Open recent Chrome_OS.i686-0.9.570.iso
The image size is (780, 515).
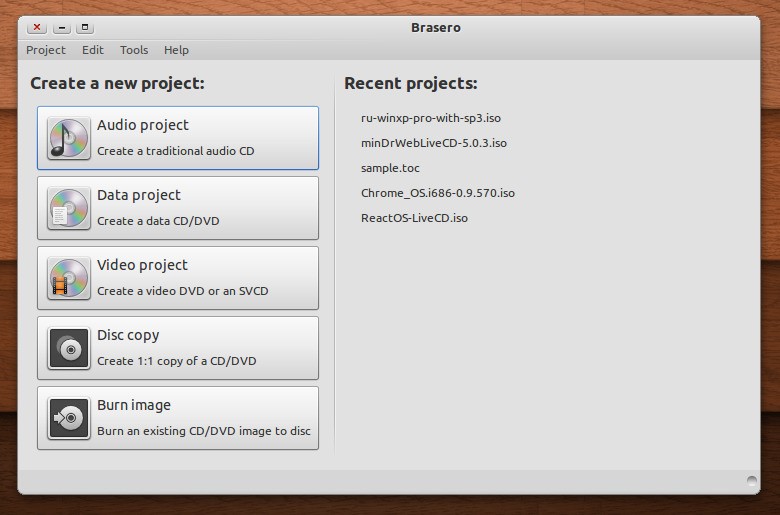click(x=438, y=193)
